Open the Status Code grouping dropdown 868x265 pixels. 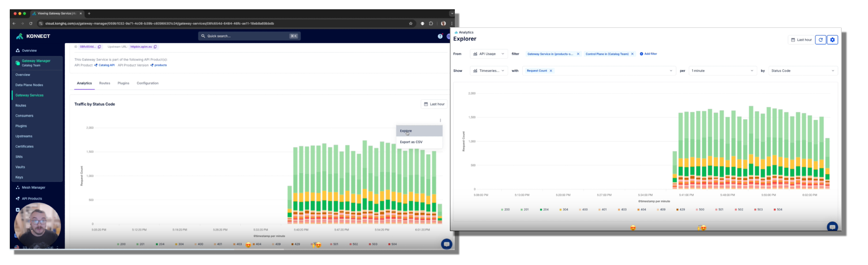(x=802, y=71)
